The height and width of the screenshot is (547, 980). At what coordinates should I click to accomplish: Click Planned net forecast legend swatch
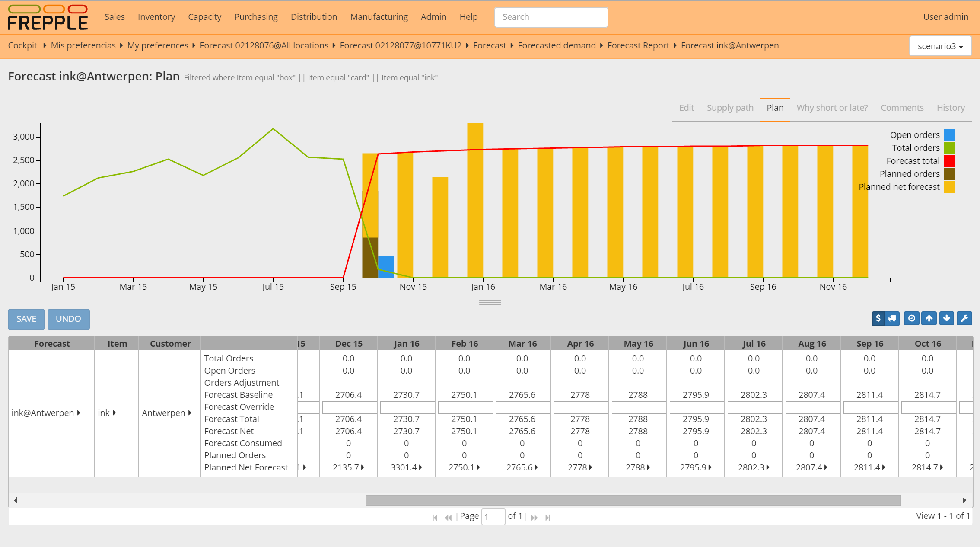click(949, 187)
